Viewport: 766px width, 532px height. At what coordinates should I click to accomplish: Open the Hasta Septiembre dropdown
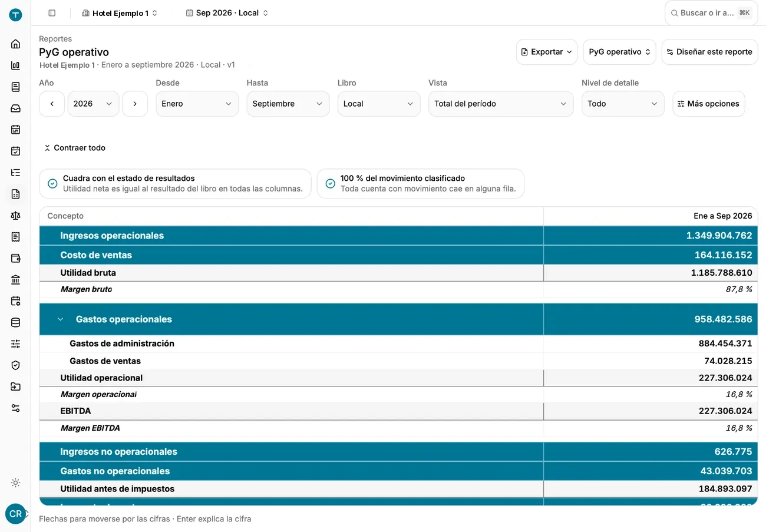pyautogui.click(x=288, y=104)
